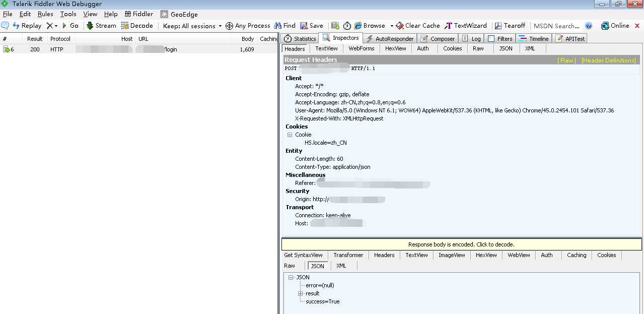Click the Browse button
Viewport: 644px width, 314px height.
[370, 26]
